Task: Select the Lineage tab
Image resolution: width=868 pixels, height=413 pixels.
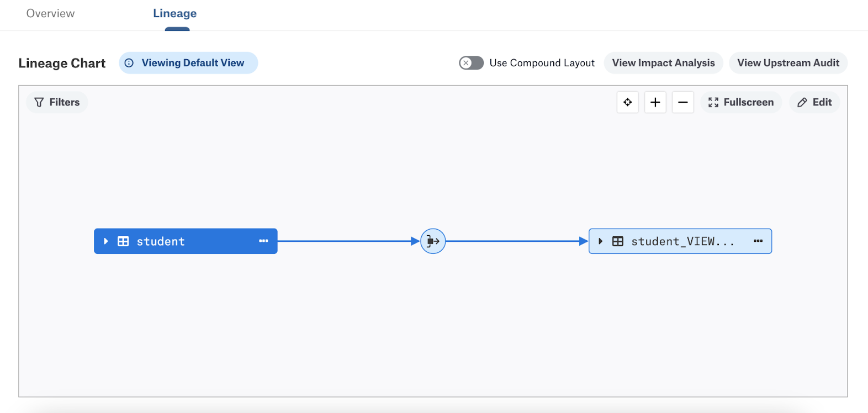Action: 174,13
